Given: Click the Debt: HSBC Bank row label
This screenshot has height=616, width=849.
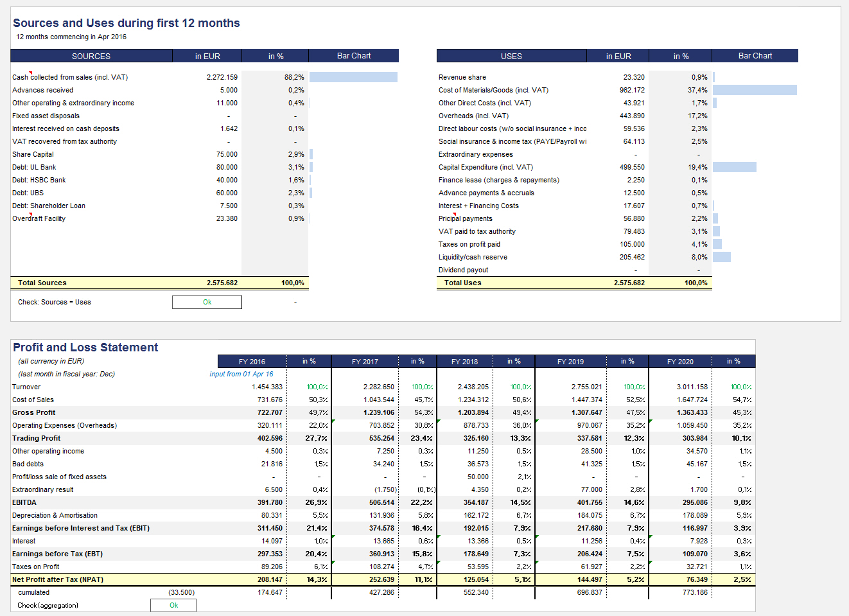Looking at the screenshot, I should (39, 180).
